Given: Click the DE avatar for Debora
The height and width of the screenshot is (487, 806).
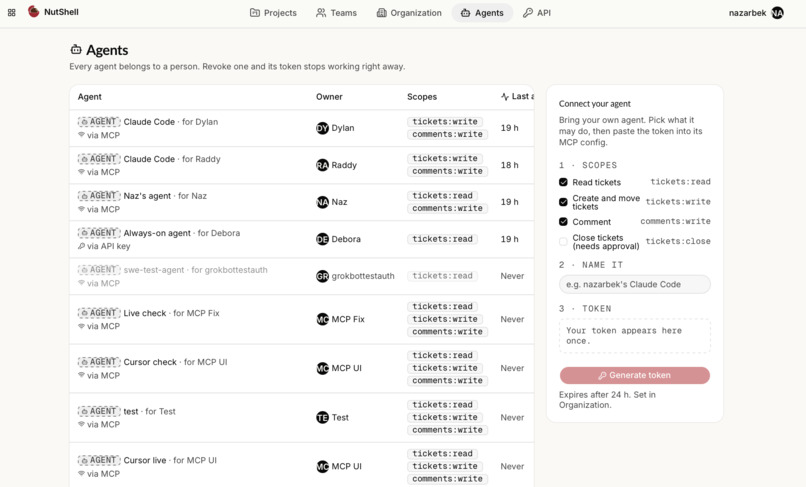Looking at the screenshot, I should tap(322, 239).
